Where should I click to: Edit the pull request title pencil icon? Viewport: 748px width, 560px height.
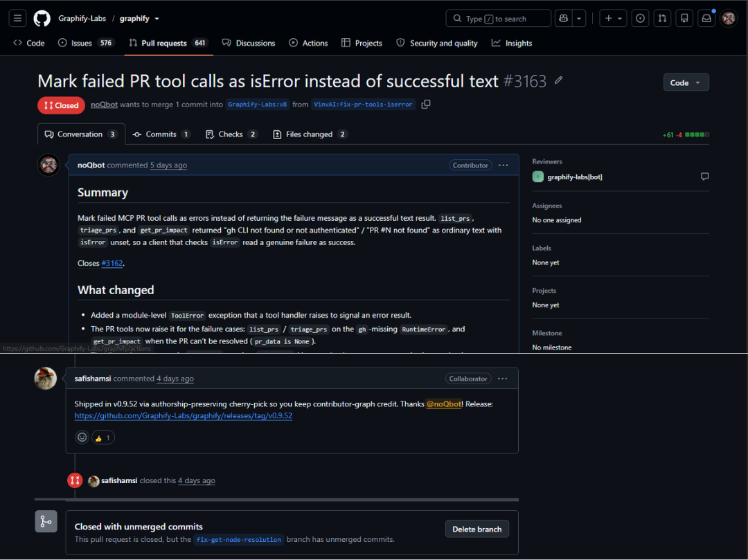coord(559,80)
